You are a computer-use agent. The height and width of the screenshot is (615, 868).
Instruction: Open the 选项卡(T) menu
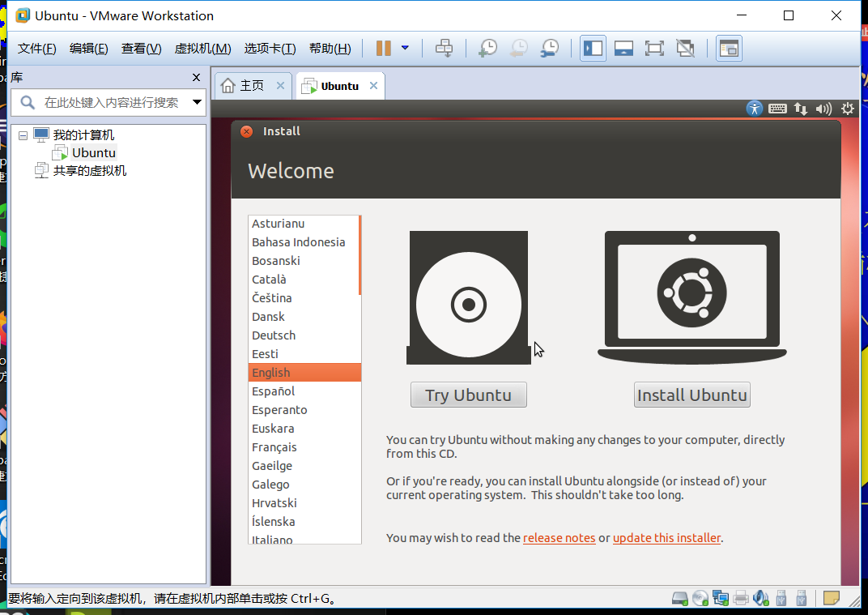270,49
